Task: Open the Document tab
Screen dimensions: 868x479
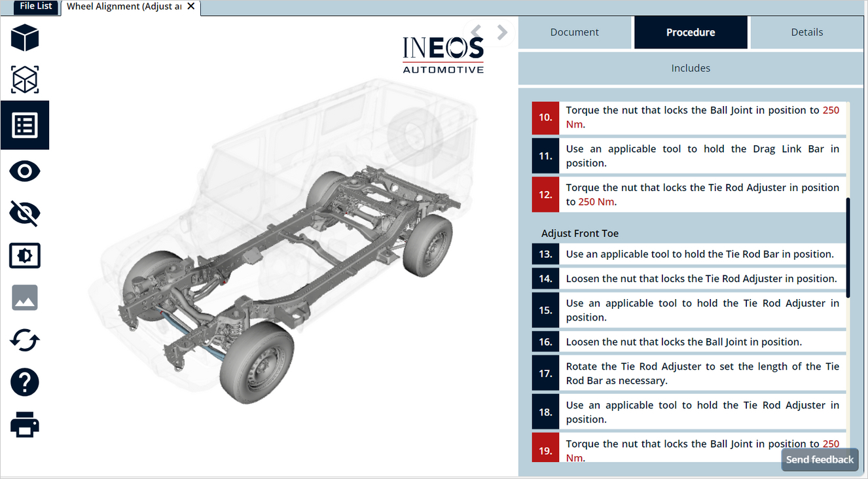Action: (x=575, y=32)
